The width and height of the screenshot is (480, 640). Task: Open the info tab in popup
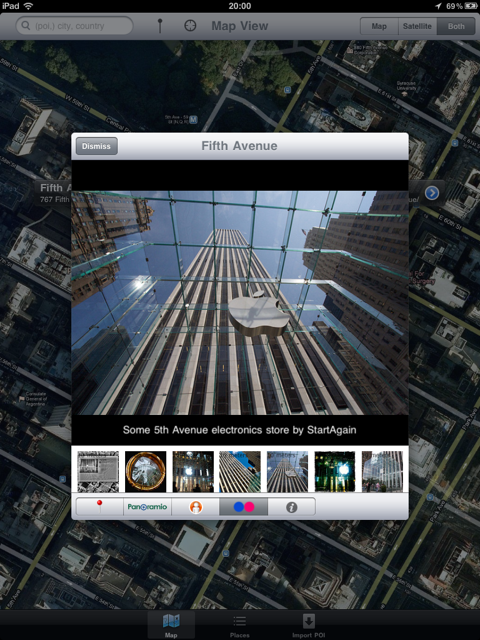click(x=291, y=507)
